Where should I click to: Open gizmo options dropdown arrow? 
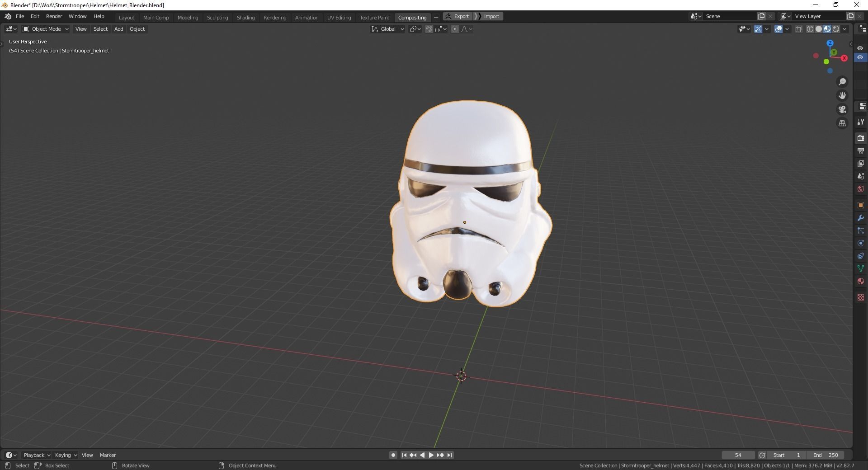[767, 29]
